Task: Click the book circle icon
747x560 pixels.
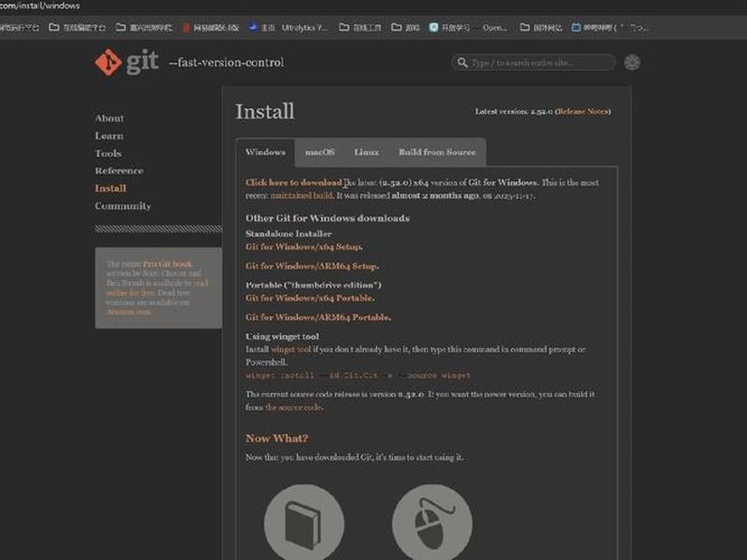Action: coord(304,524)
